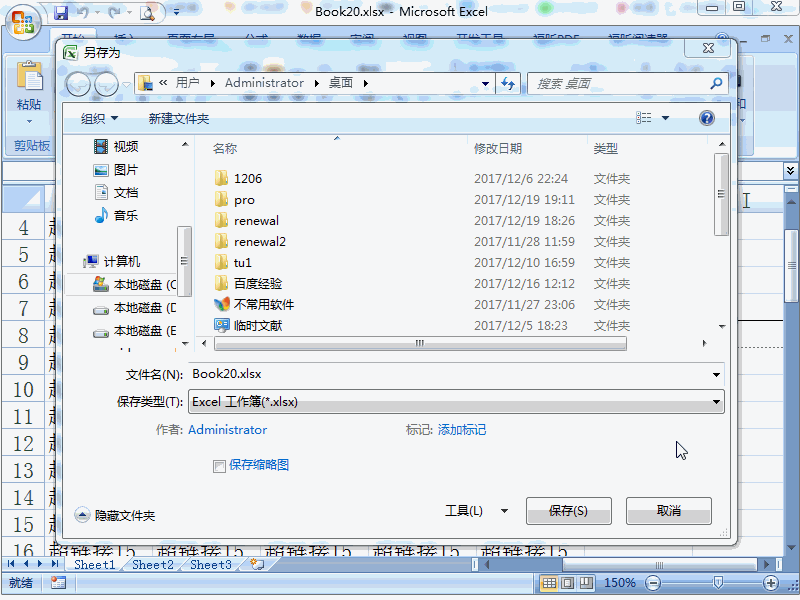Select 本地磁盘 (E drive

[135, 331]
